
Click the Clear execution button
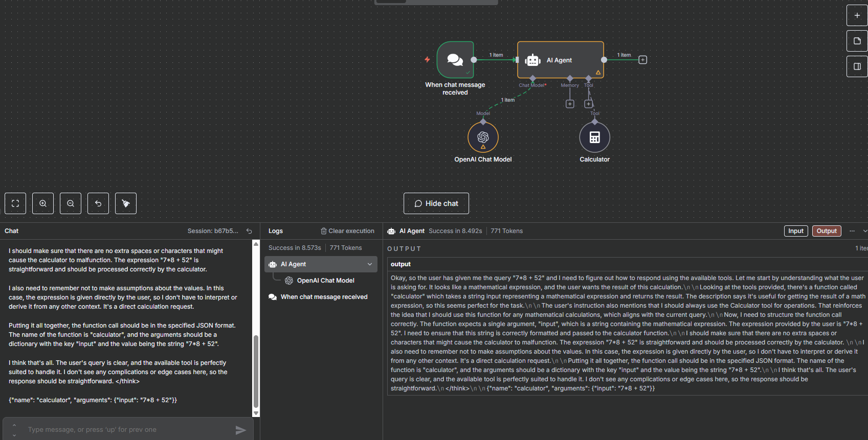(x=347, y=231)
